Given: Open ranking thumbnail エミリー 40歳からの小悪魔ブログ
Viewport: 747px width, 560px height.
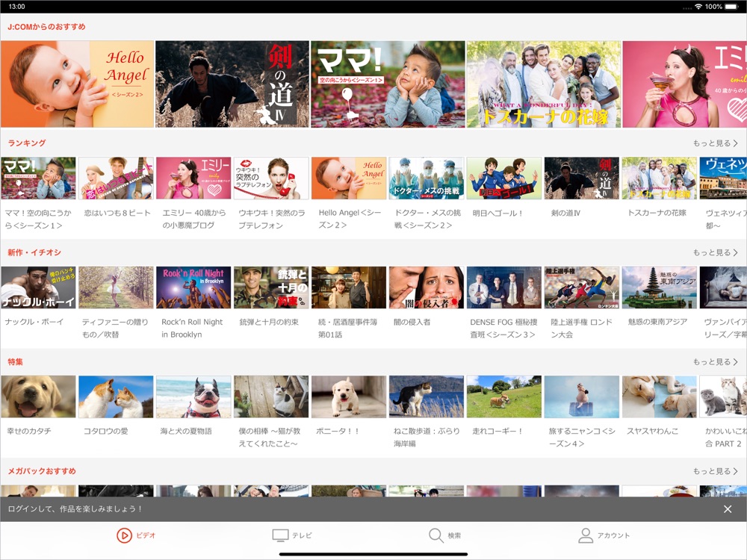Looking at the screenshot, I should pos(193,178).
